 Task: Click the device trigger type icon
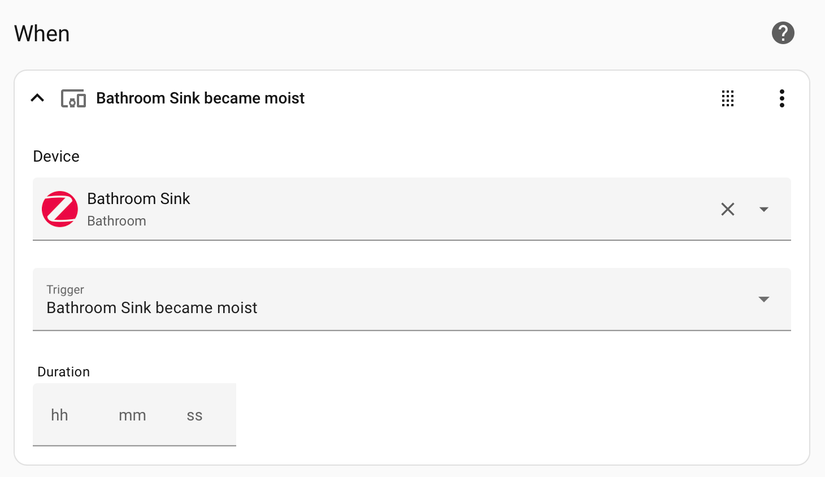click(x=73, y=98)
